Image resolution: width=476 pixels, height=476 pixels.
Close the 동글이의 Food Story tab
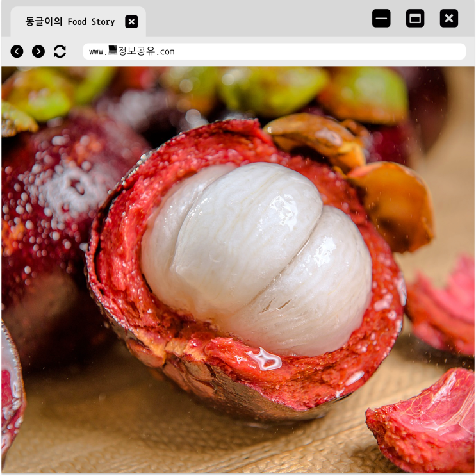[x=131, y=22]
